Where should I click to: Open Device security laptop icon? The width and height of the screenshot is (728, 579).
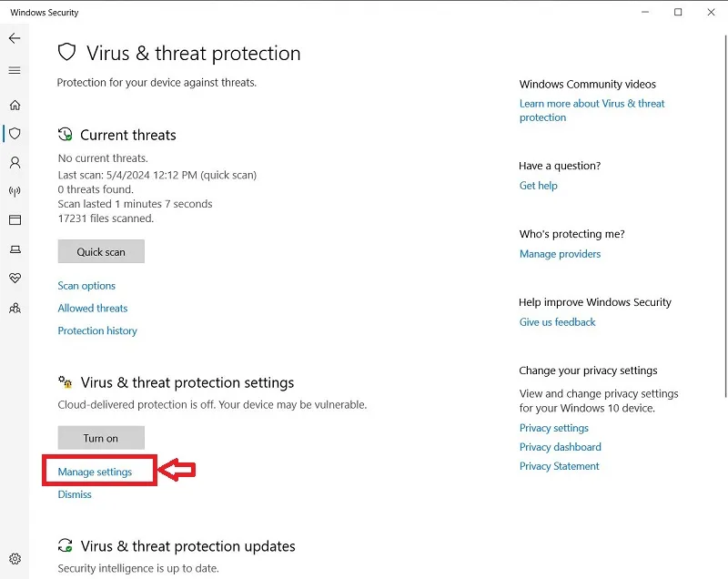(15, 249)
